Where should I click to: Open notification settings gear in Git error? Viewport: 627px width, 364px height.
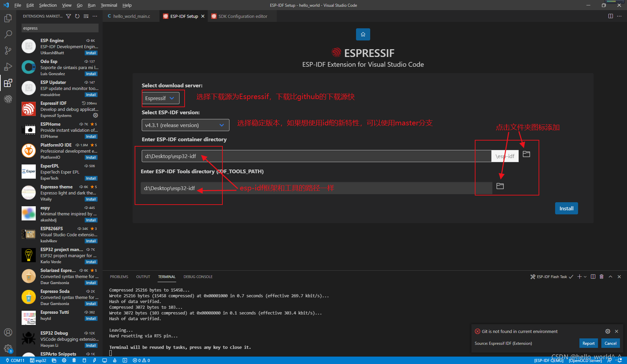coord(608,331)
